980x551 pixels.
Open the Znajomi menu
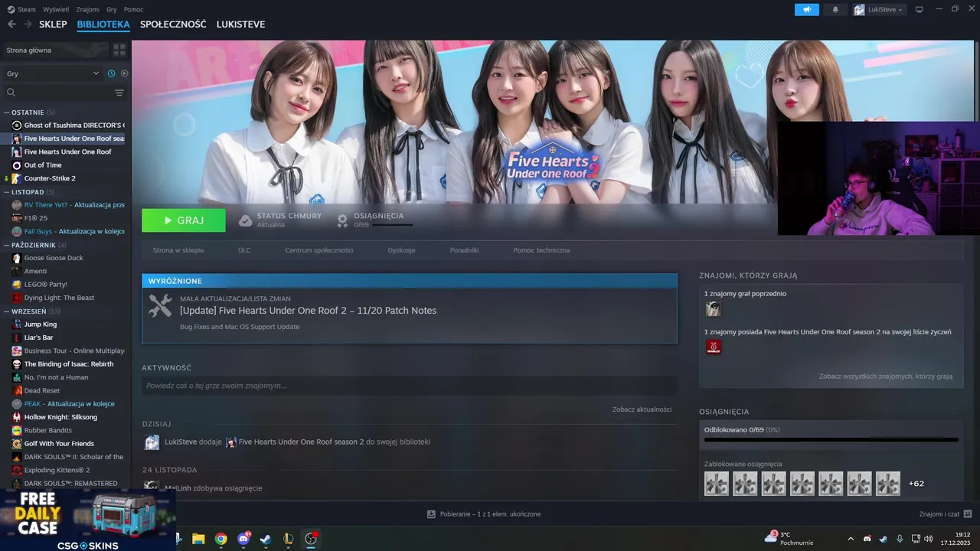(x=88, y=9)
